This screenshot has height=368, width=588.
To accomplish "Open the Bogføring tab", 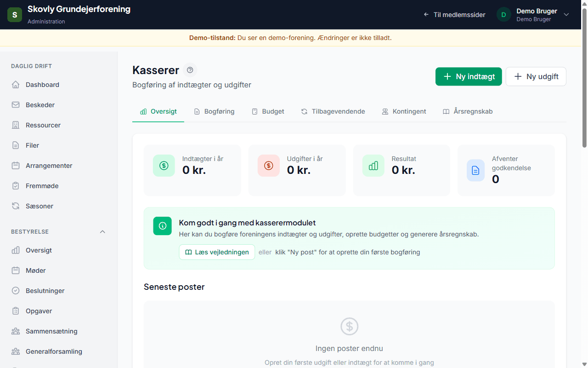I will 214,111.
